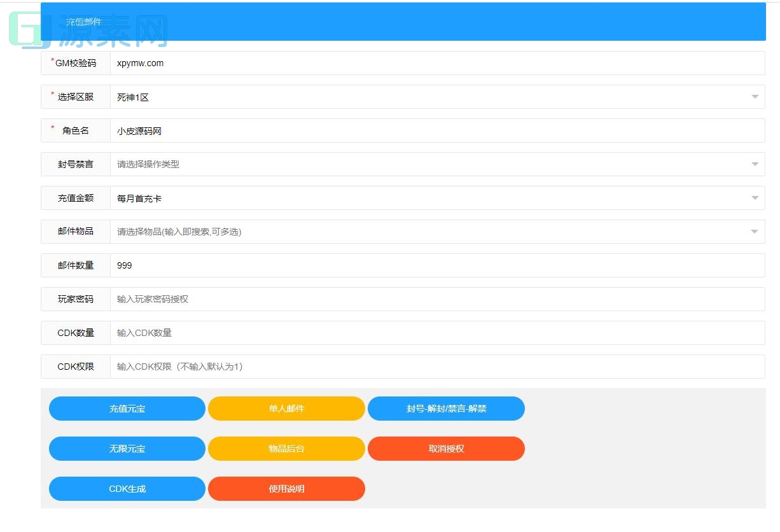Click the 封号-解封/禁言-解禁 button

point(447,408)
